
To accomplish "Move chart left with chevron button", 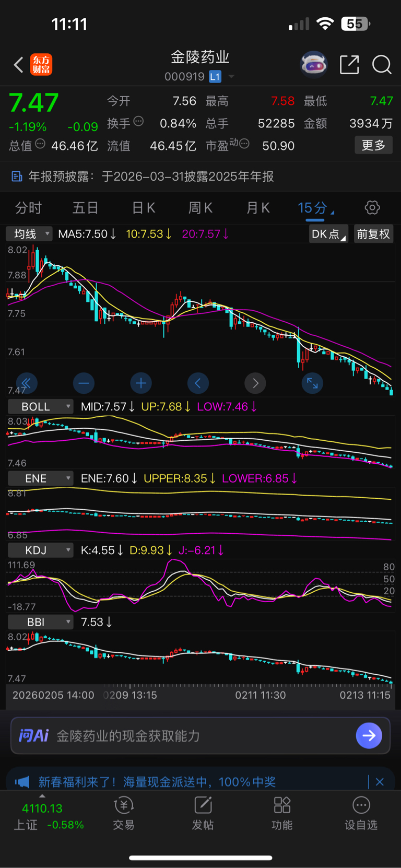I will tap(198, 383).
